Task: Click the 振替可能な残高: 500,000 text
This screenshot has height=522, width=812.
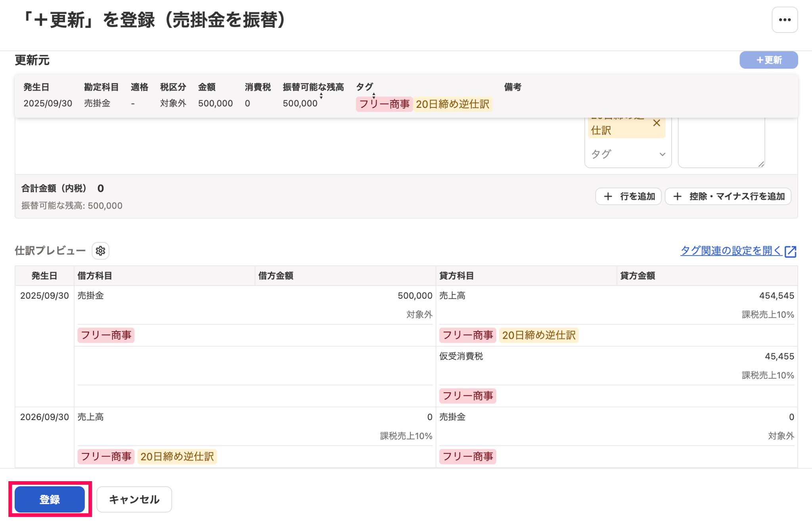Action: coord(72,205)
